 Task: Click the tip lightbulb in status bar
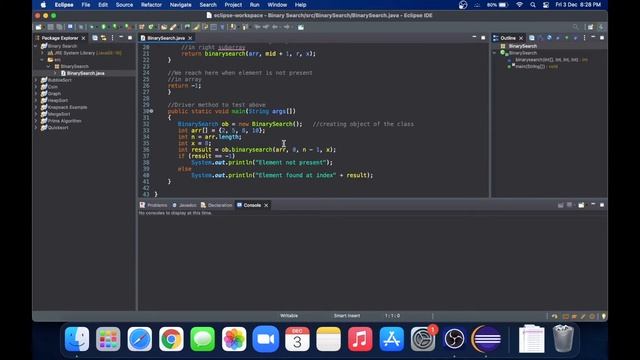click(604, 316)
